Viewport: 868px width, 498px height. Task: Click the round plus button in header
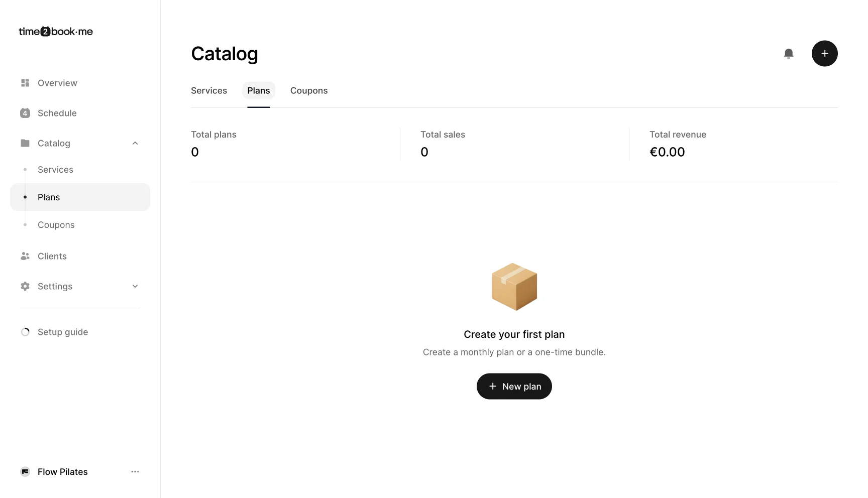(x=824, y=54)
